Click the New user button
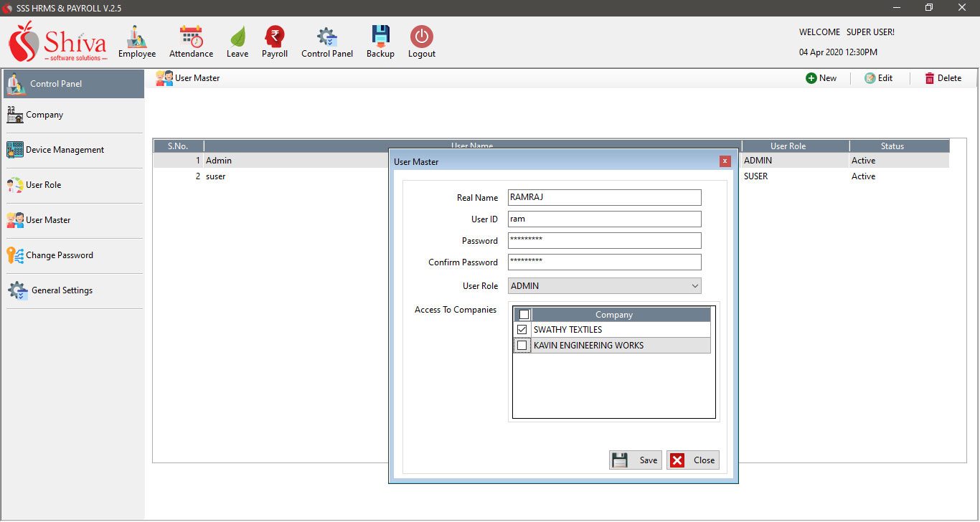Image resolution: width=980 pixels, height=522 pixels. pos(821,78)
